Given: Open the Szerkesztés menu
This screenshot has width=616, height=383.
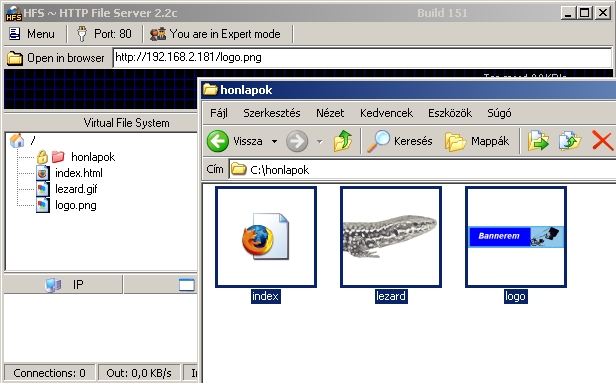Looking at the screenshot, I should coord(271,113).
